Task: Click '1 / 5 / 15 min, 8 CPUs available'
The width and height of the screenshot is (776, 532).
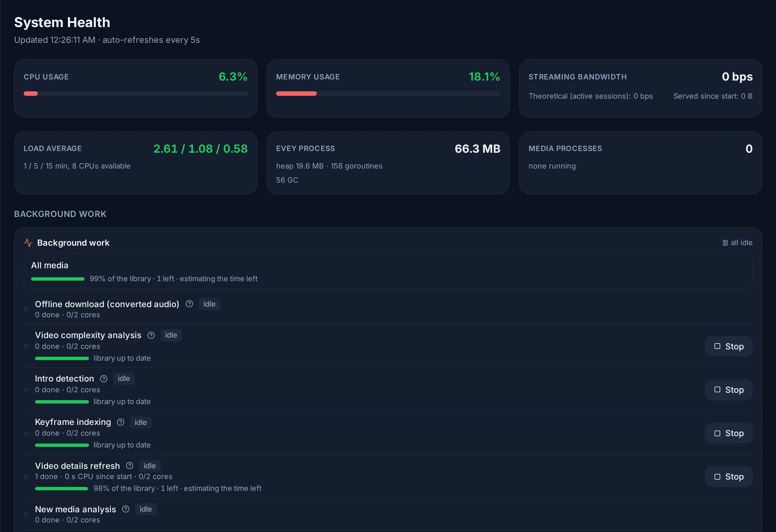Action: 77,166
